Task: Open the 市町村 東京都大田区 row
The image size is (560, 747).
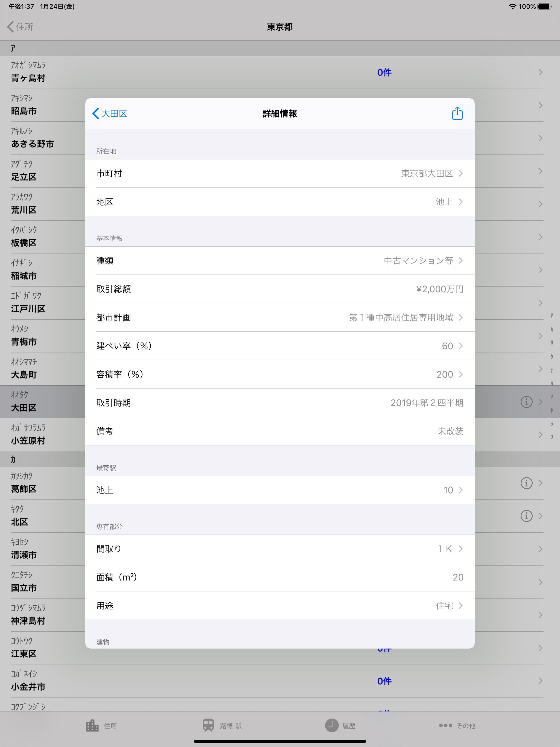Action: coord(280,173)
